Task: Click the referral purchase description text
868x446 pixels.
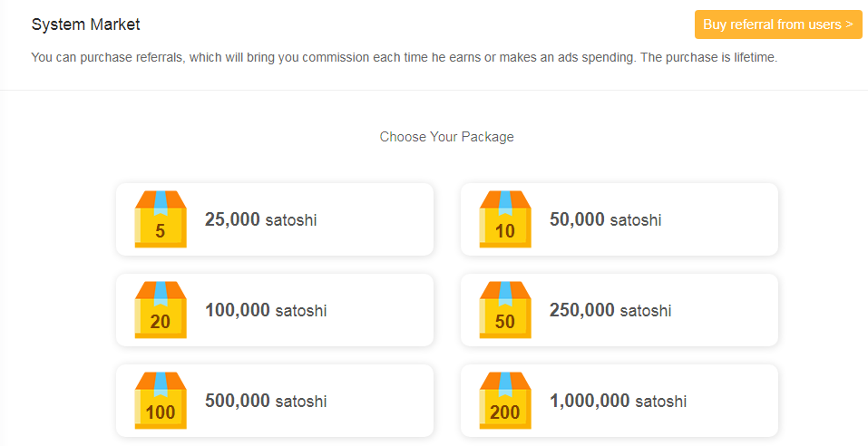Action: tap(404, 57)
